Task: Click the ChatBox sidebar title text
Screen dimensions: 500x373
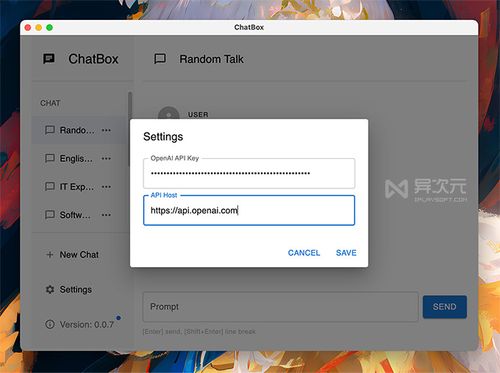Action: [x=93, y=59]
